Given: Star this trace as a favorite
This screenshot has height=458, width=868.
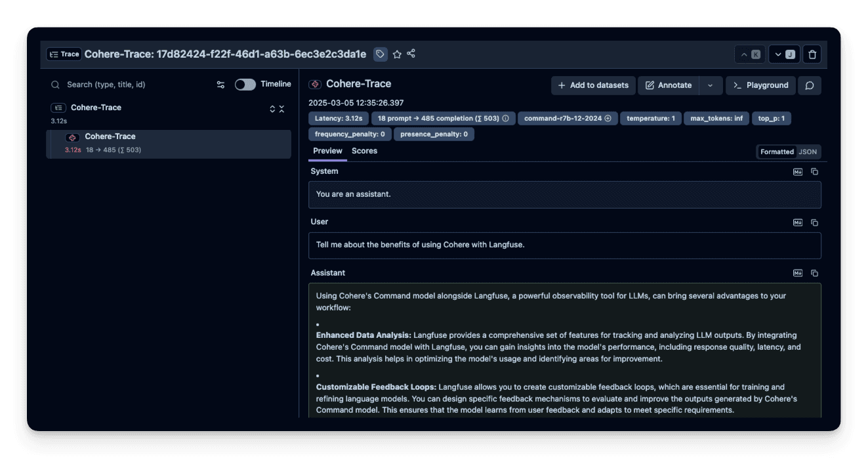Looking at the screenshot, I should pos(397,54).
